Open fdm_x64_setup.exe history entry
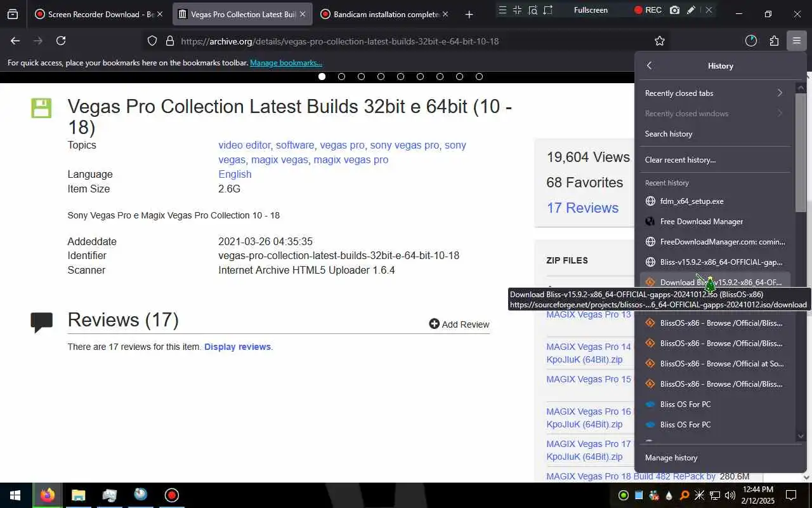 tap(715, 201)
